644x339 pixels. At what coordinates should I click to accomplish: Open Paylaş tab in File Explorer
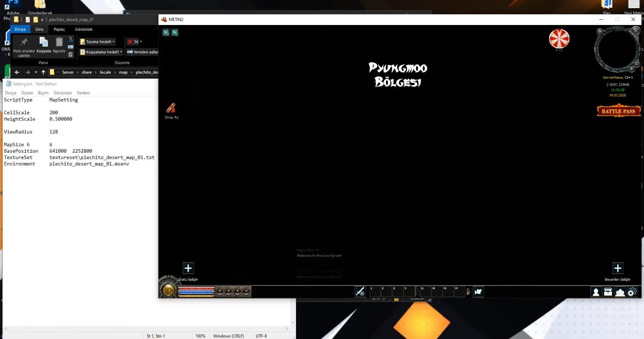tap(59, 29)
